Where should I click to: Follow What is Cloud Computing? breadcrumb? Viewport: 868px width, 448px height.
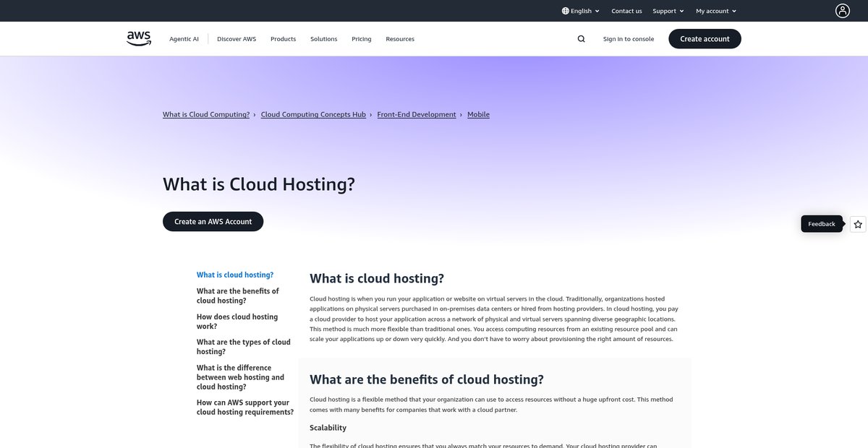click(206, 114)
